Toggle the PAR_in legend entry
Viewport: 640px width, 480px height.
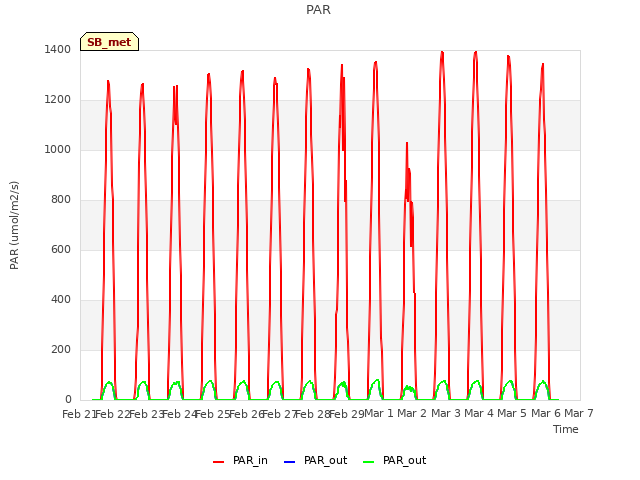click(240, 460)
